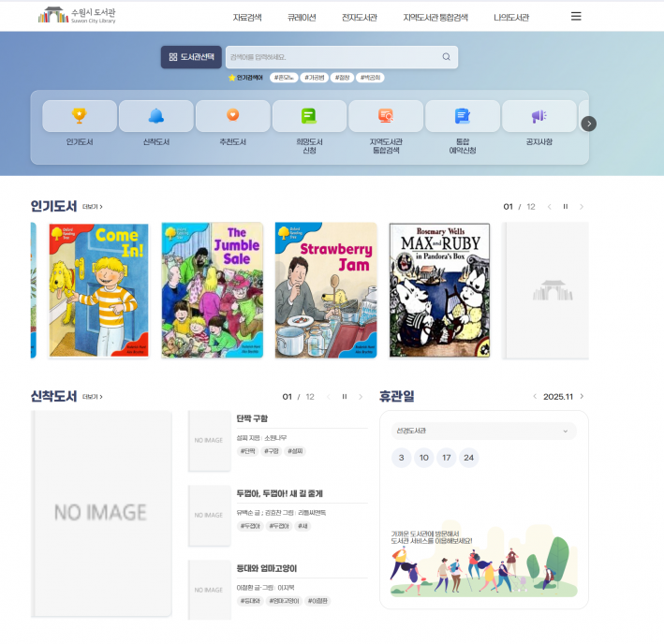
Task: Select closed day 3 in calendar
Action: point(402,458)
